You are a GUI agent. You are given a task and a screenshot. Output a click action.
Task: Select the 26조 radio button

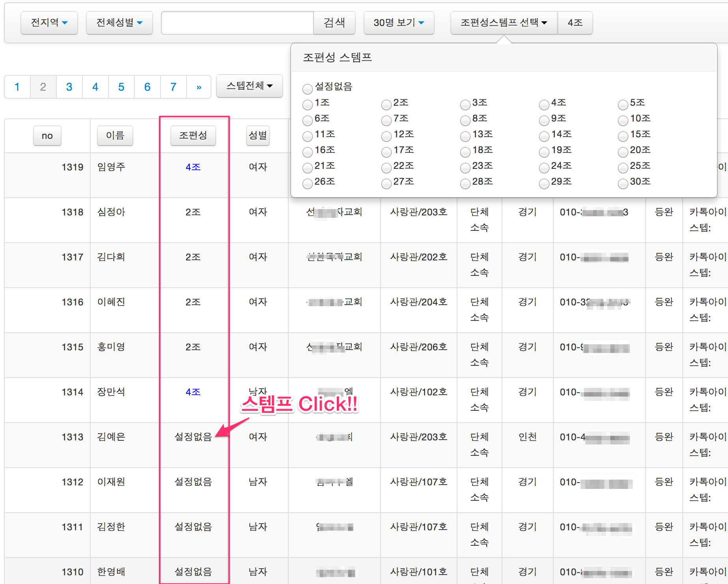tap(308, 183)
